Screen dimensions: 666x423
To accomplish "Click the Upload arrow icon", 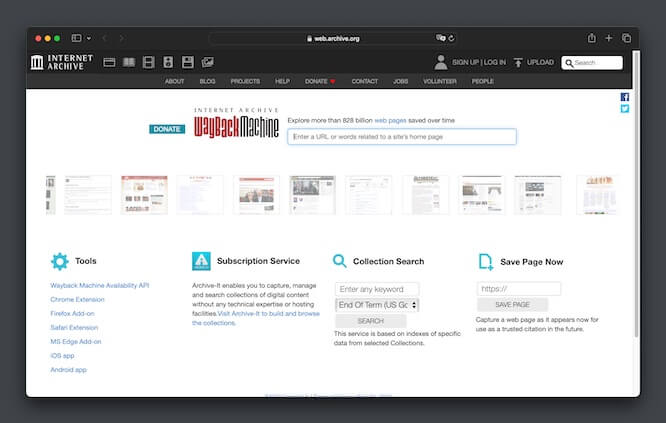I will click(x=518, y=62).
